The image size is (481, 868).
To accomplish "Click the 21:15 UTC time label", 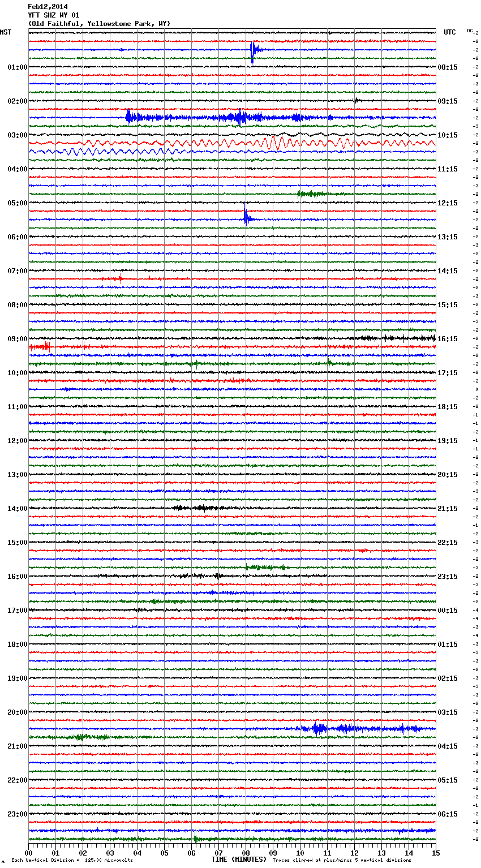I will pos(448,509).
